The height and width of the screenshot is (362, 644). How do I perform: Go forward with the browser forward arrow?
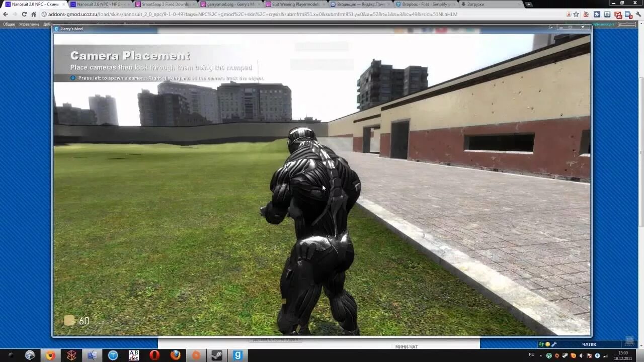click(x=15, y=14)
